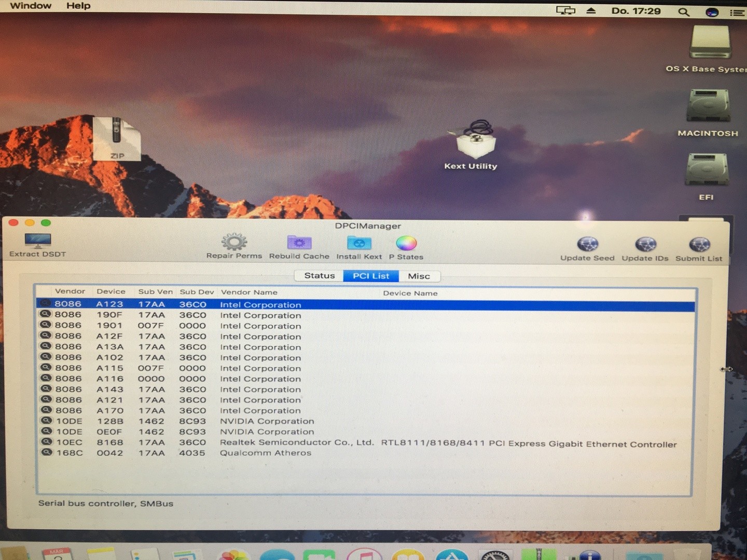Select the OS X Base System drive
Viewport: 747px width, 560px height.
point(710,42)
